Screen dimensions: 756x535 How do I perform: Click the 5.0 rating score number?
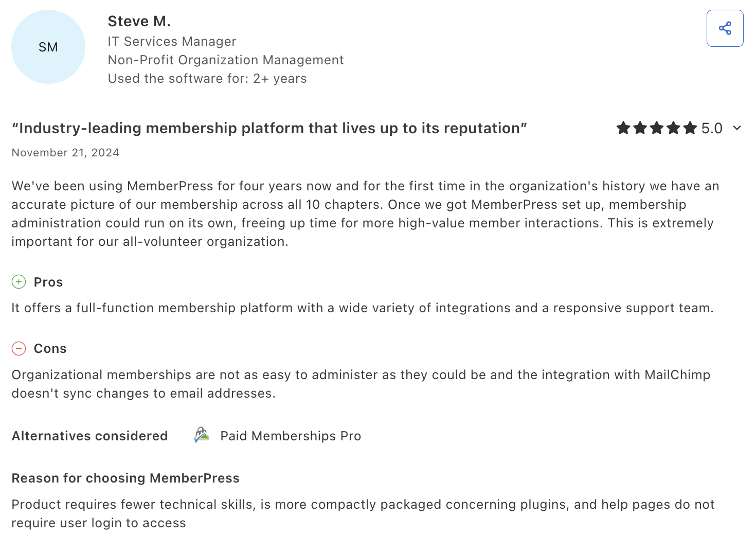[712, 128]
